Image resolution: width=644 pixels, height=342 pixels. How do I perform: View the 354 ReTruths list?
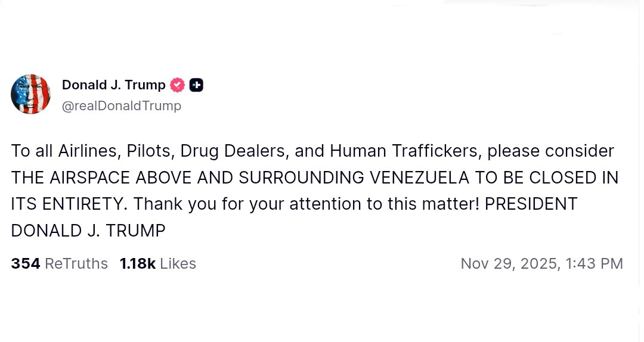(x=59, y=263)
